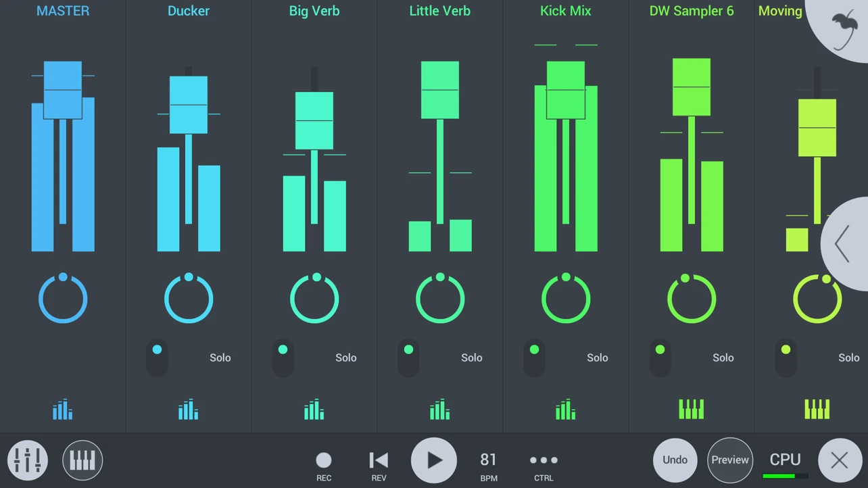Toggle the DW Sampler 6 mute switch
This screenshot has height=488, width=868.
point(660,358)
